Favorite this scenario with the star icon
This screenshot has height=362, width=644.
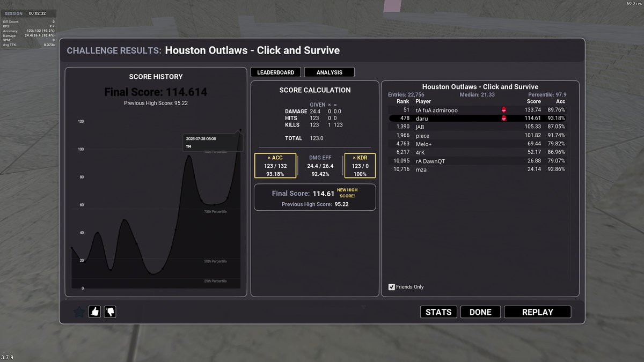pyautogui.click(x=79, y=312)
